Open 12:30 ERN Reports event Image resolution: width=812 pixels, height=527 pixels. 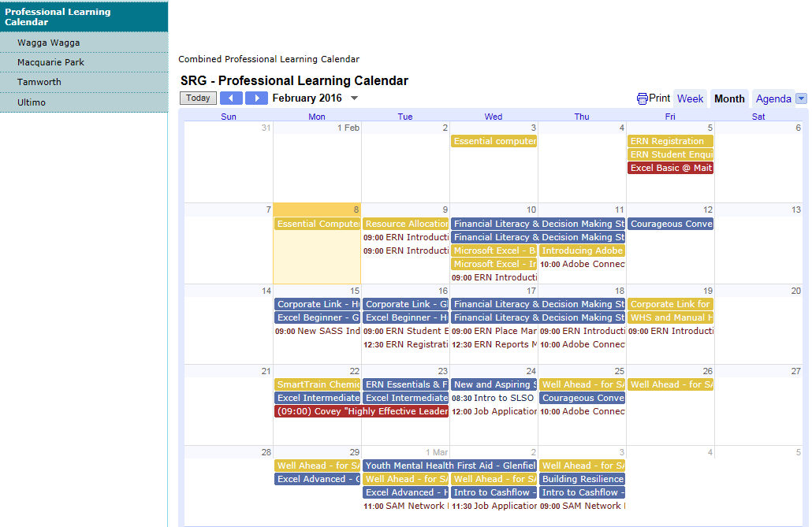tap(494, 344)
